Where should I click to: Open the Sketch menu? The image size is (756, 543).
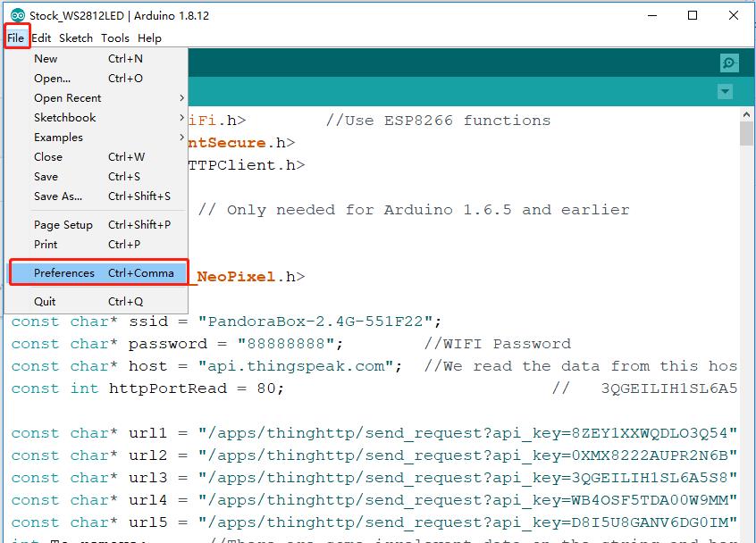(76, 38)
